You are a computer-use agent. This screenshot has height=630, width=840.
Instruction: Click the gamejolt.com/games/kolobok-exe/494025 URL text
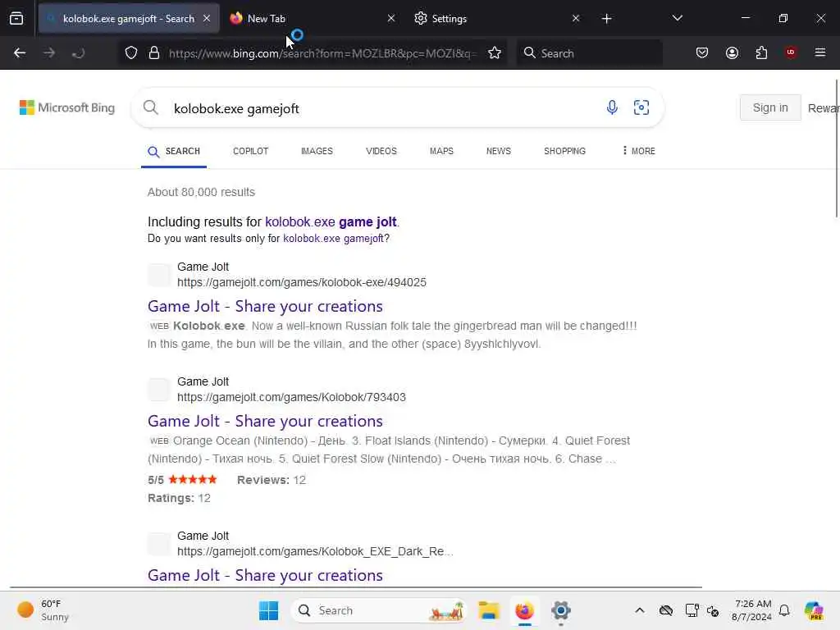pos(302,282)
